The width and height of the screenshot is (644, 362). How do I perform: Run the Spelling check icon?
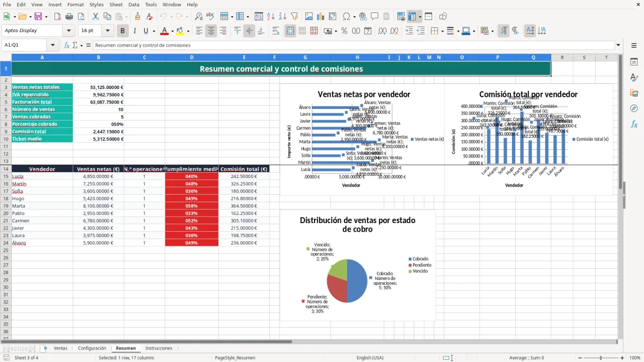click(210, 17)
